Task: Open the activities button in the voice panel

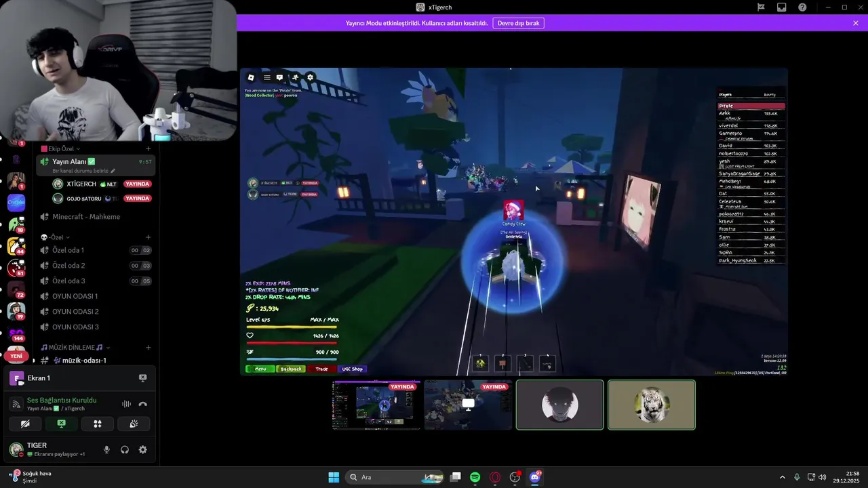Action: click(x=98, y=424)
